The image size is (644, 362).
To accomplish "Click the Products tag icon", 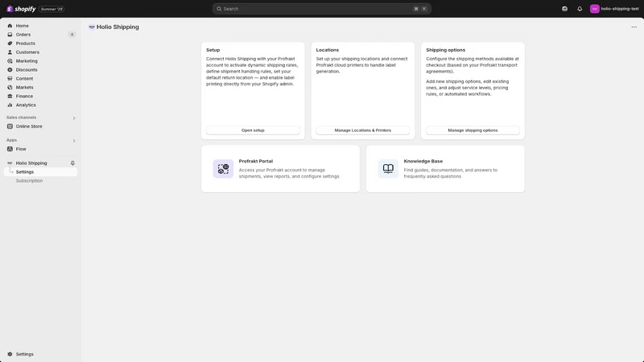I will tap(10, 43).
